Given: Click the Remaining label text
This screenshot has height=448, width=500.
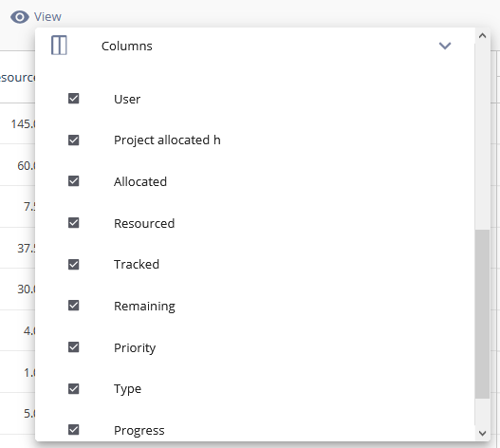Looking at the screenshot, I should (144, 307).
